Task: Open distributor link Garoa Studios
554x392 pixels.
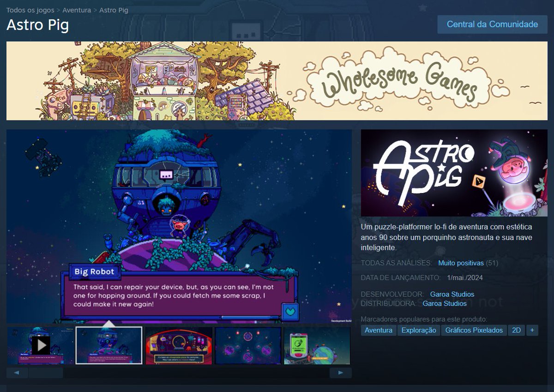Action: coord(444,304)
